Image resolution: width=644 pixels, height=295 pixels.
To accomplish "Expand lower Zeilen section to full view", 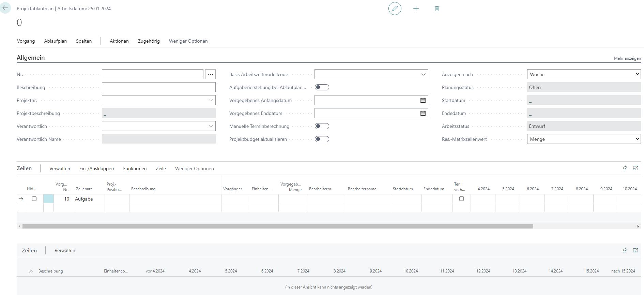I will click(635, 250).
